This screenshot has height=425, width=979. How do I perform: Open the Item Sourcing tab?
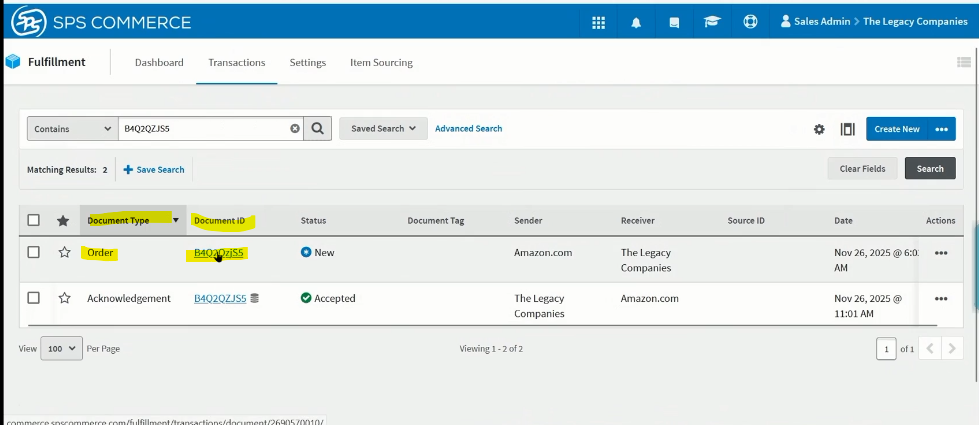click(x=381, y=62)
